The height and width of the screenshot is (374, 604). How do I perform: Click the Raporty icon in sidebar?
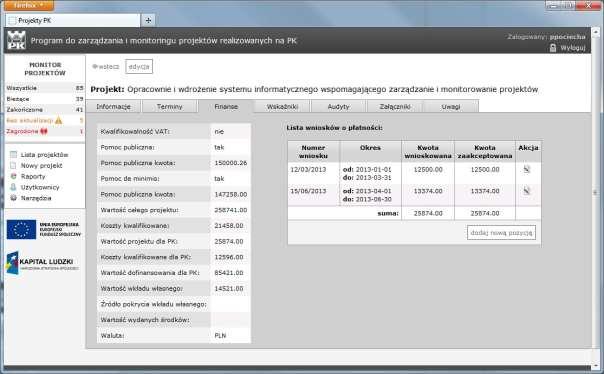(x=13, y=176)
